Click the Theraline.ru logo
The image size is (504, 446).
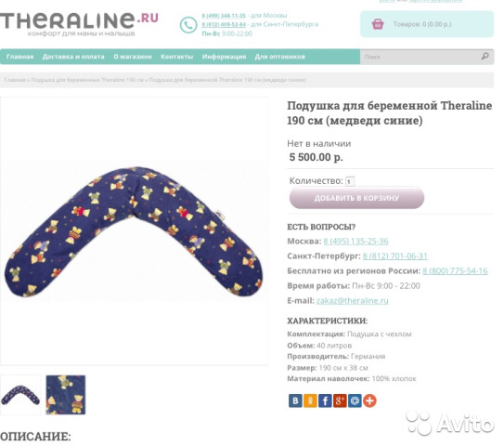pos(79,24)
